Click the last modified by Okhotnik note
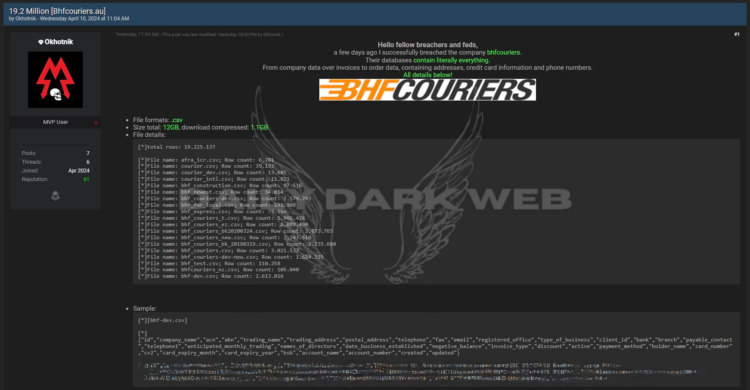The width and height of the screenshot is (750, 390). tap(222, 34)
